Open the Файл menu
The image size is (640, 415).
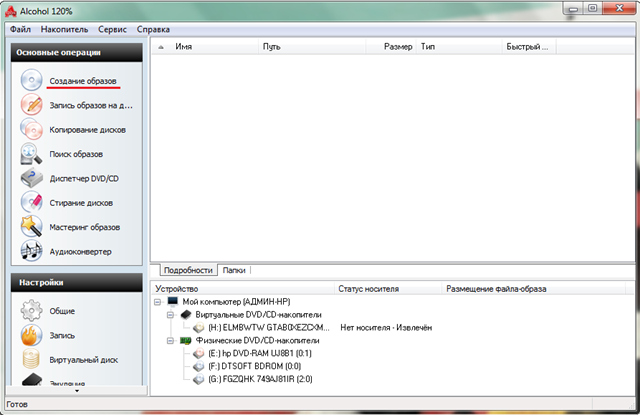[x=20, y=29]
